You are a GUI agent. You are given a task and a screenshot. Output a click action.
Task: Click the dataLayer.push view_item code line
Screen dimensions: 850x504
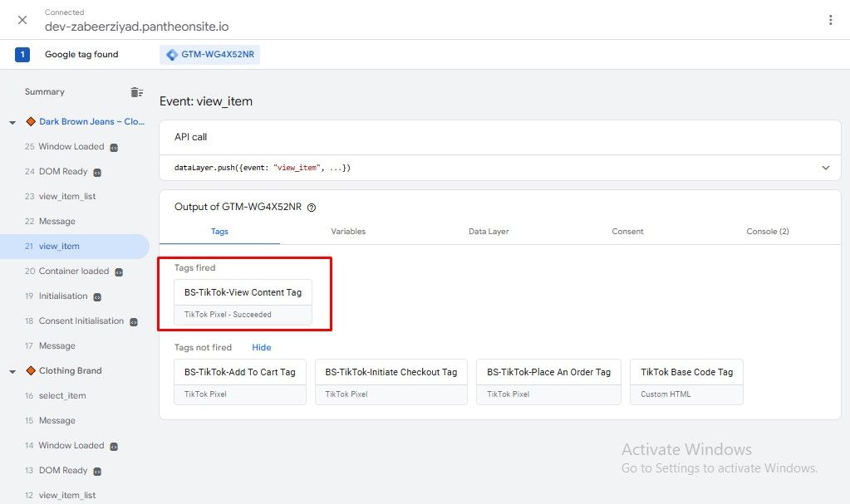263,168
